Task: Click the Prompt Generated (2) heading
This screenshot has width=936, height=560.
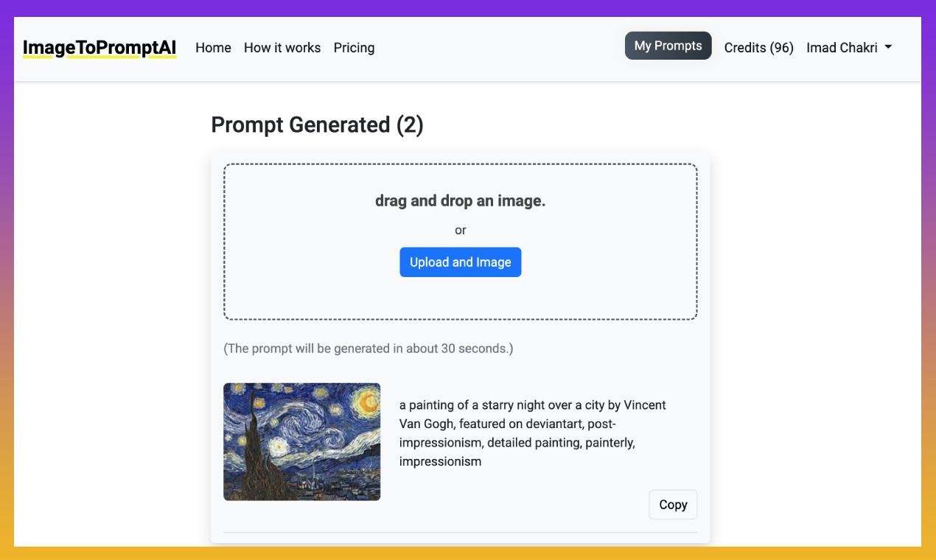Action: click(317, 125)
